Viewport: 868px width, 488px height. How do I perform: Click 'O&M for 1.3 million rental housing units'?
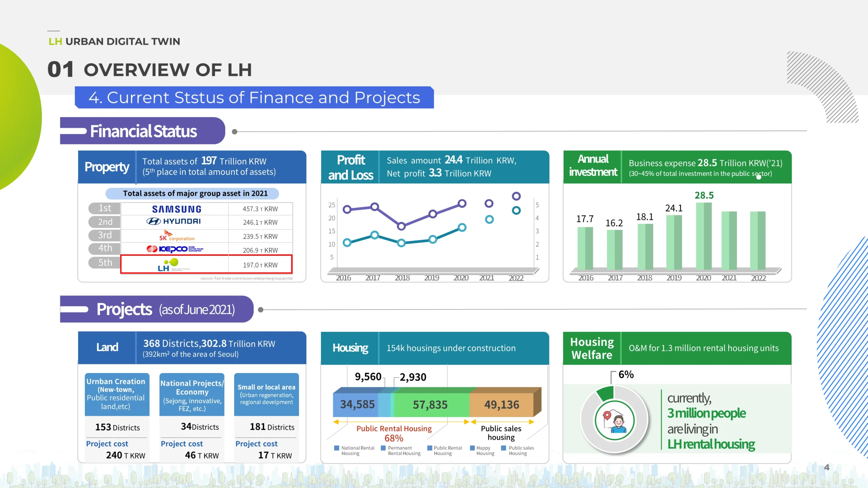tap(704, 348)
